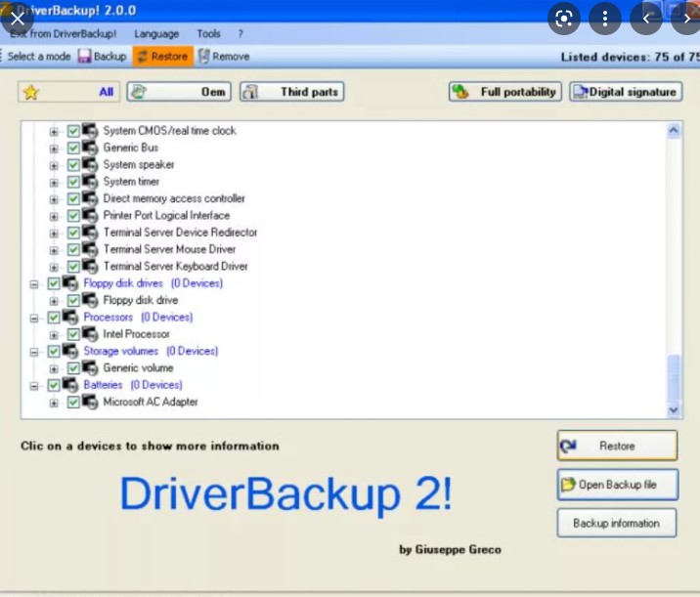Expand the Generic volume node
The height and width of the screenshot is (597, 700).
(54, 369)
